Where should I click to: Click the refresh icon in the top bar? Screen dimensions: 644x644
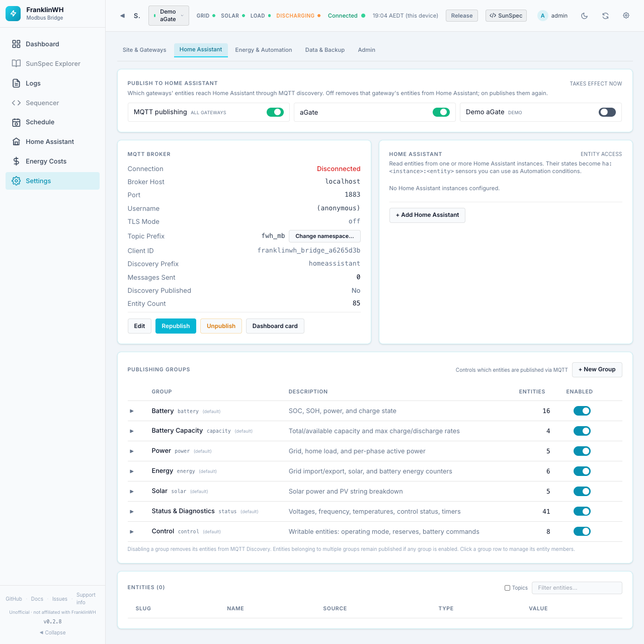[x=605, y=16]
